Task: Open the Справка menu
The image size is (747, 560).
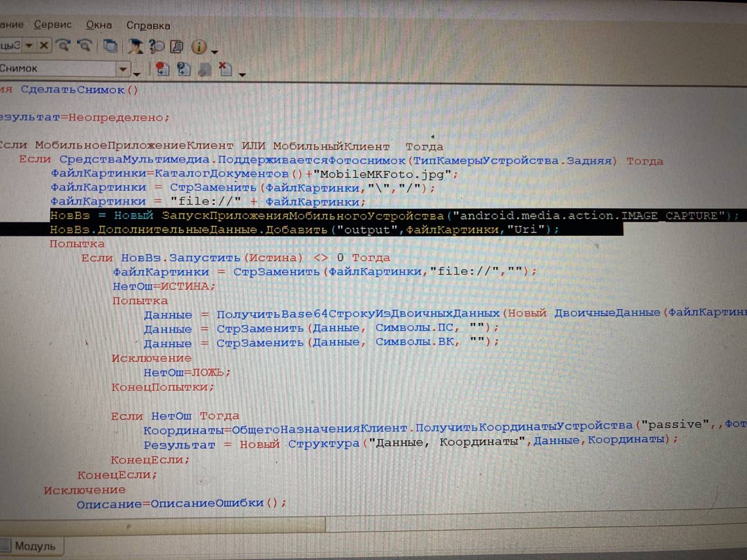Action: (148, 26)
